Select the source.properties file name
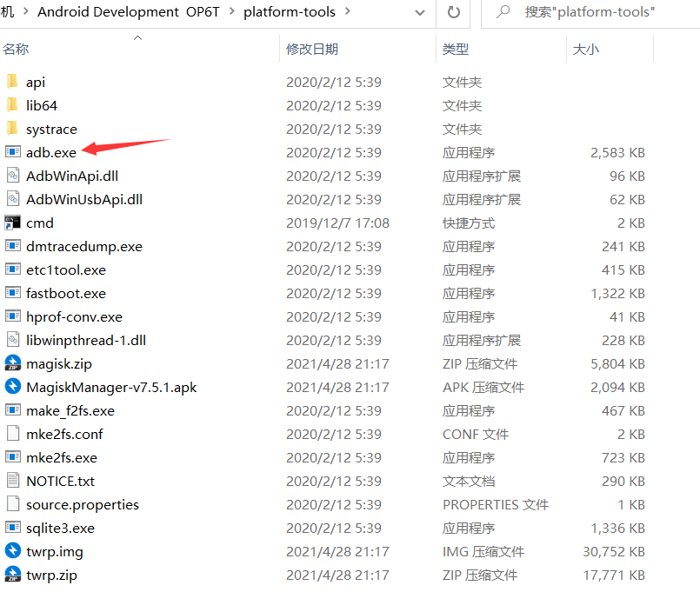The width and height of the screenshot is (700, 592). click(83, 504)
